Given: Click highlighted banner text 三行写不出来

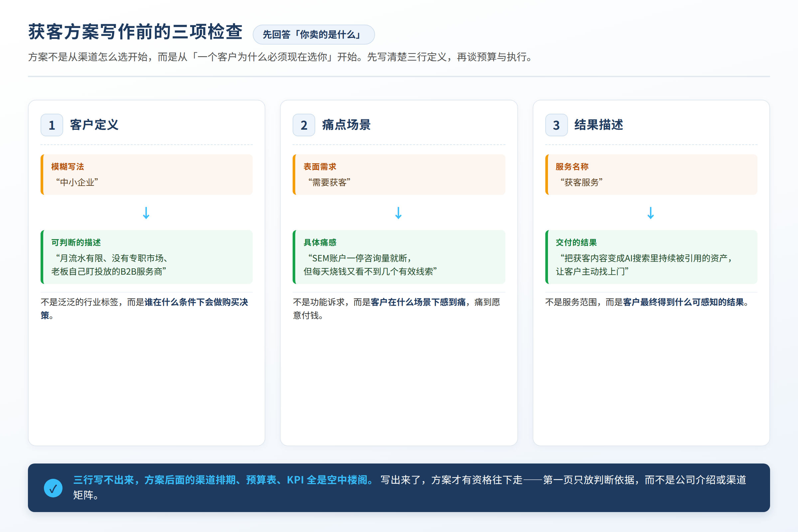Looking at the screenshot, I should point(104,480).
